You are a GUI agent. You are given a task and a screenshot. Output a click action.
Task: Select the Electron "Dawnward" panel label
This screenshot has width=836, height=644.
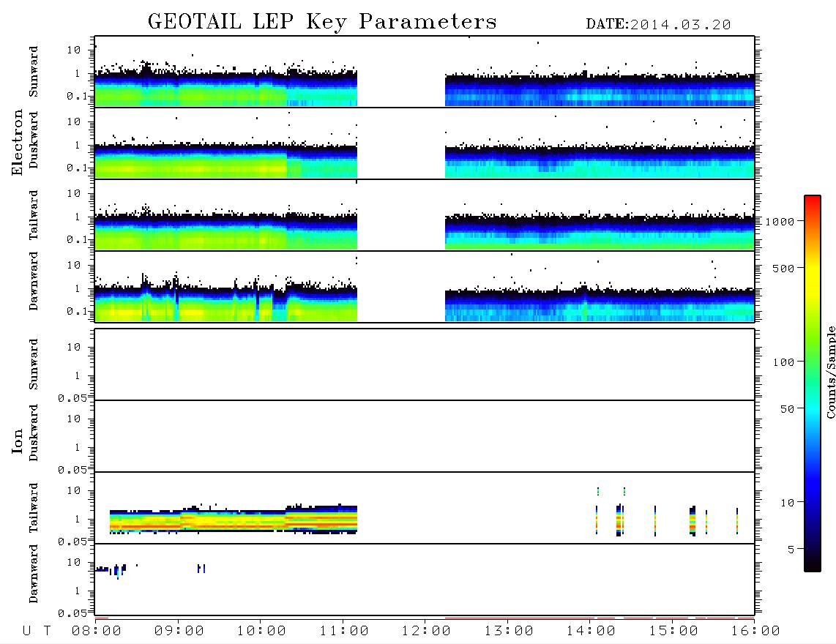pyautogui.click(x=34, y=281)
